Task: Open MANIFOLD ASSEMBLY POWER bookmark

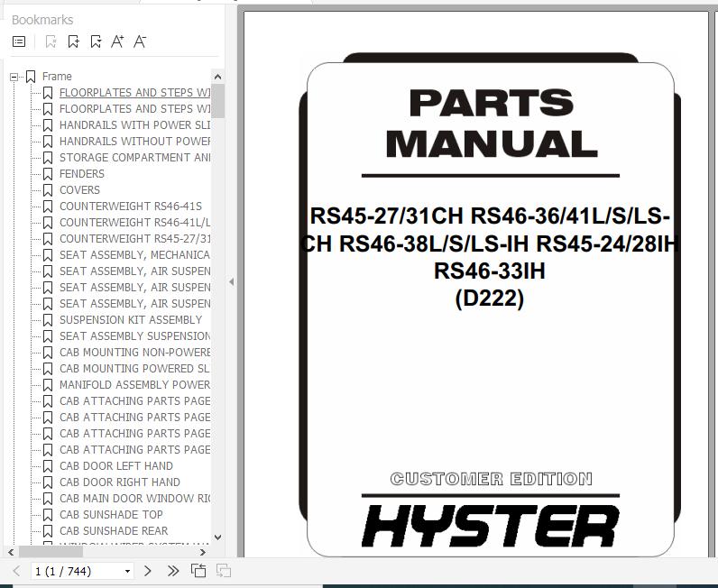Action: pos(134,385)
